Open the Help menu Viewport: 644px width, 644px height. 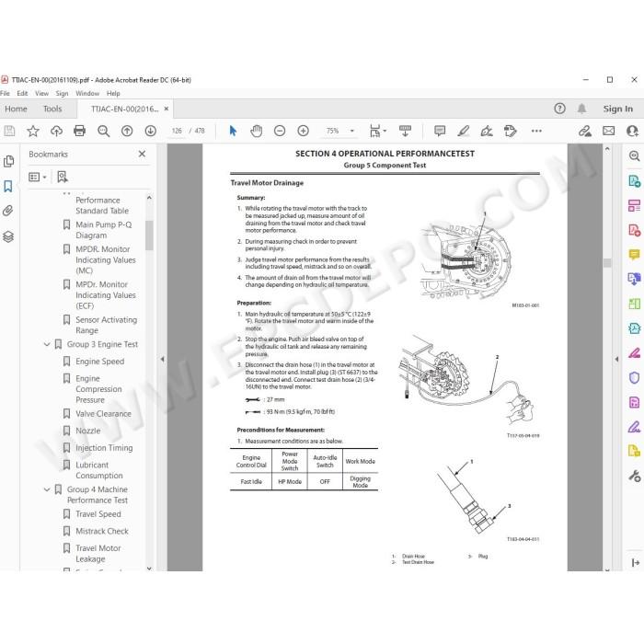pyautogui.click(x=113, y=94)
